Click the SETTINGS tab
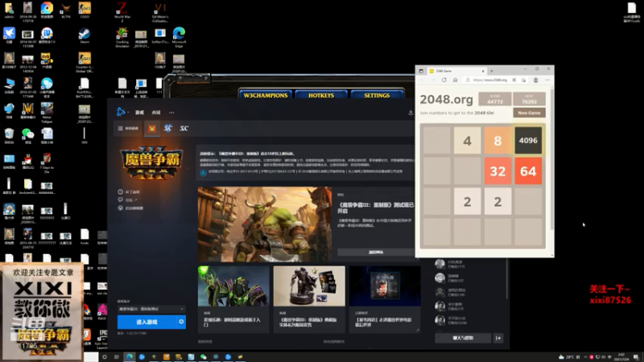This screenshot has width=644, height=362. (377, 95)
